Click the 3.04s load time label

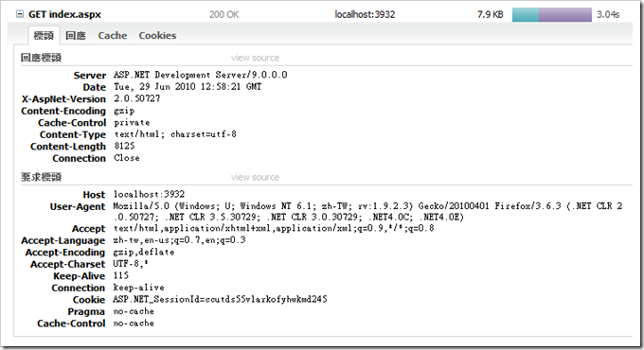(608, 15)
